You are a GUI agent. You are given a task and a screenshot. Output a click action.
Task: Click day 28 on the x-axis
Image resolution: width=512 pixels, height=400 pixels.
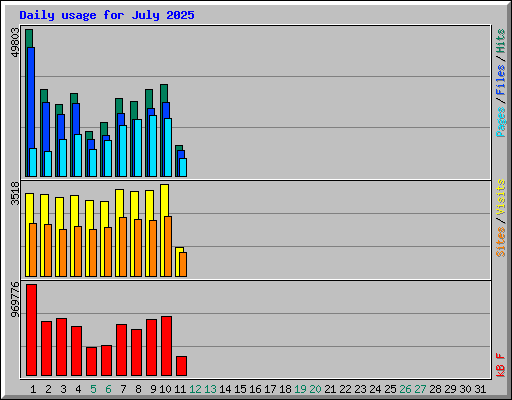pyautogui.click(x=435, y=389)
